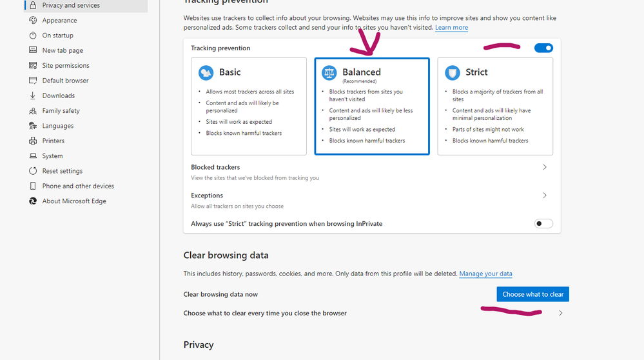Viewport: 644px width, 360px height.
Task: Enable Strict tracking for InPrivate toggle
Action: tap(543, 224)
